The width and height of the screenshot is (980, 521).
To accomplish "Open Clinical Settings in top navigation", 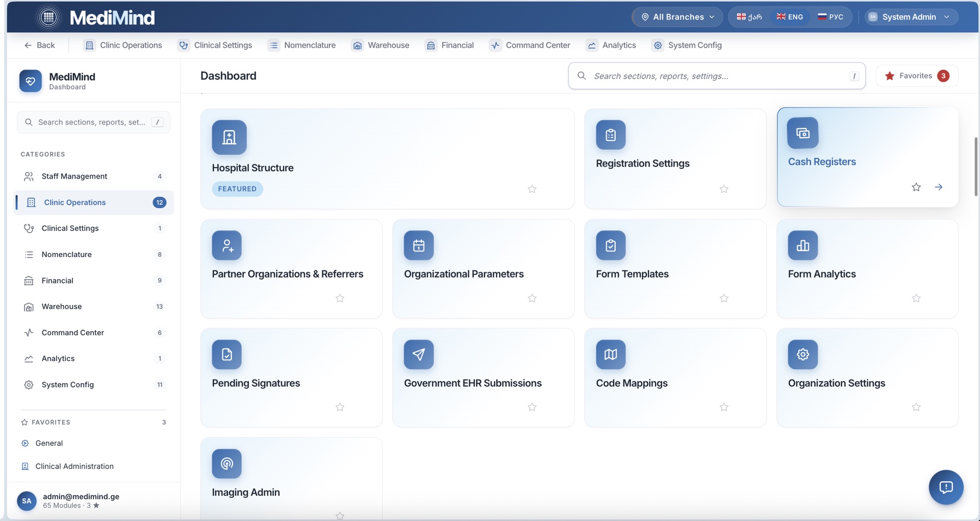I will pyautogui.click(x=216, y=45).
